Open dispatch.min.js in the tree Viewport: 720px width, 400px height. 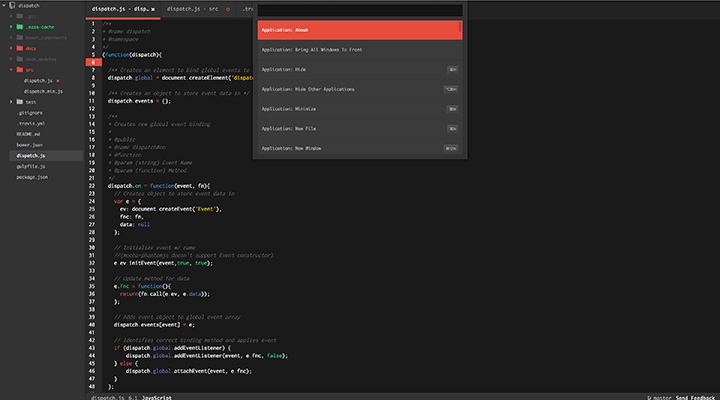point(43,91)
